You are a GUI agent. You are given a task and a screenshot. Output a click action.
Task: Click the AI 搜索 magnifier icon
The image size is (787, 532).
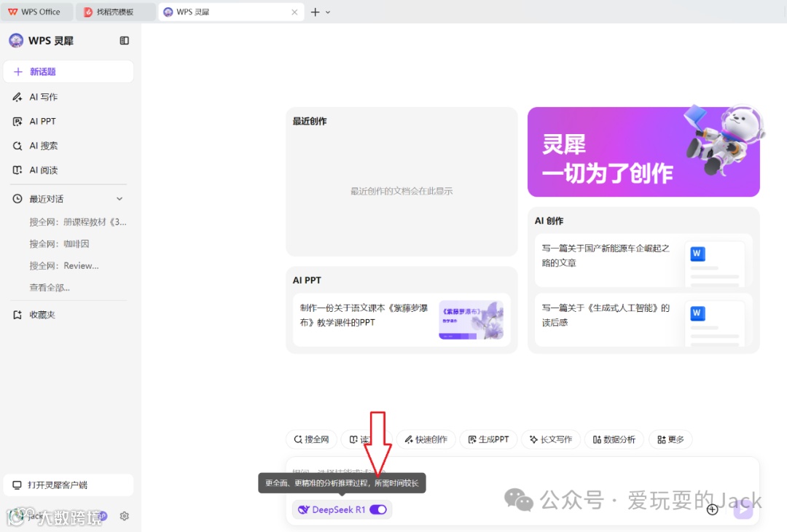click(x=17, y=146)
